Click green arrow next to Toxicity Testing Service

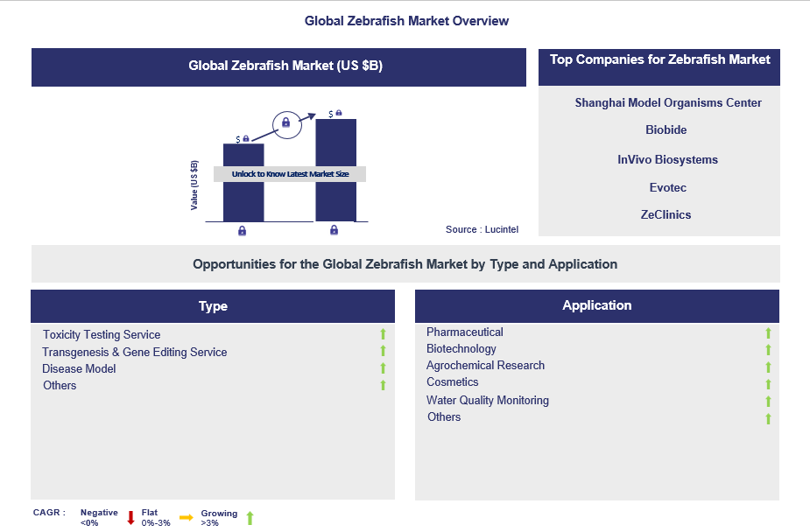[383, 334]
